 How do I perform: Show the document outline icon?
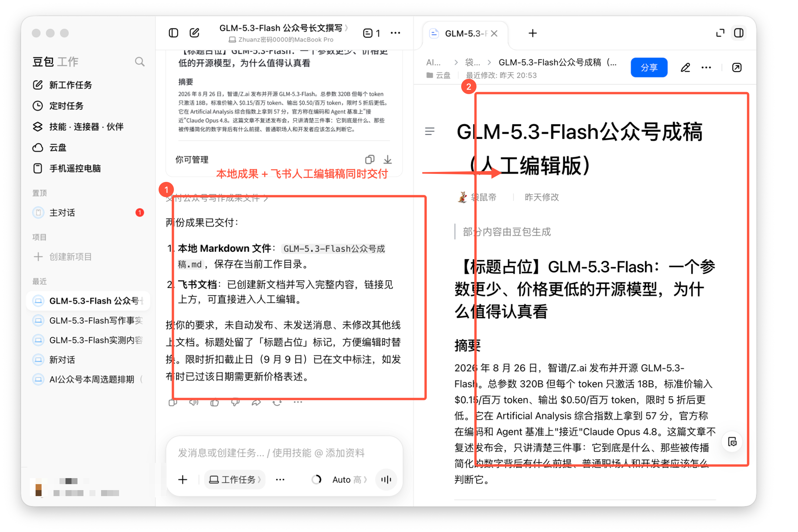pyautogui.click(x=430, y=131)
